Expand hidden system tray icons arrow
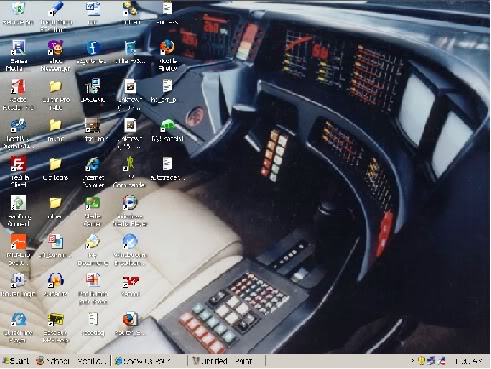This screenshot has width=491, height=369. 413,361
